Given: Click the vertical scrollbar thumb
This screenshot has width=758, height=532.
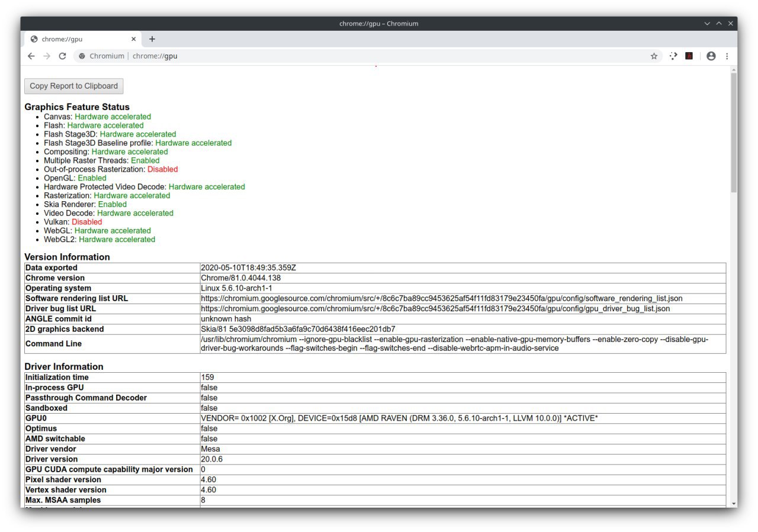Looking at the screenshot, I should 734,133.
